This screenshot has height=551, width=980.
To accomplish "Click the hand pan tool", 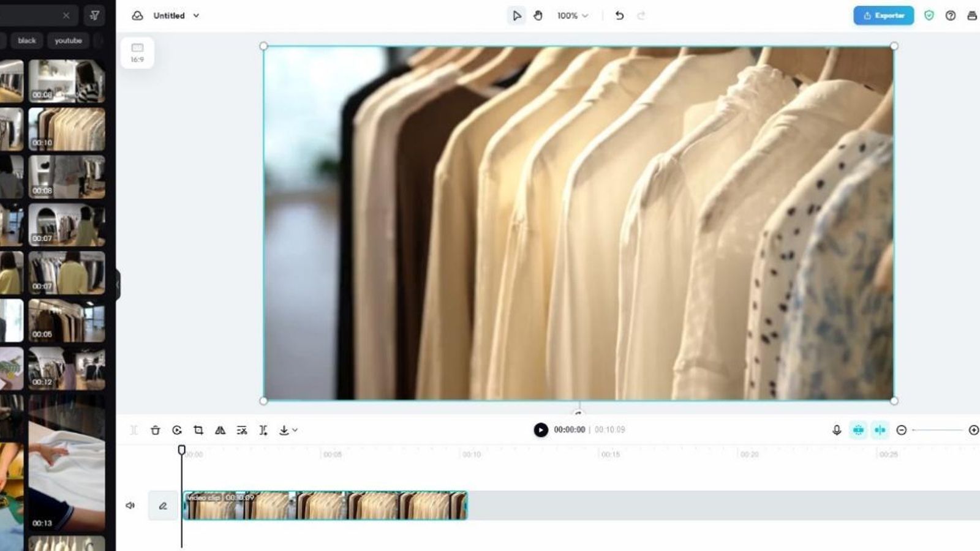I will 538,16.
